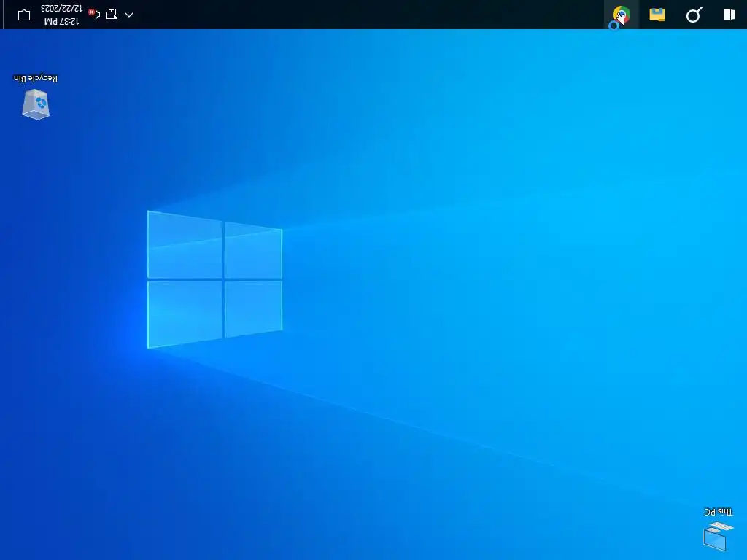This screenshot has width=747, height=560.
Task: Click the Show desktop strip beside notifications
Action: [2, 15]
